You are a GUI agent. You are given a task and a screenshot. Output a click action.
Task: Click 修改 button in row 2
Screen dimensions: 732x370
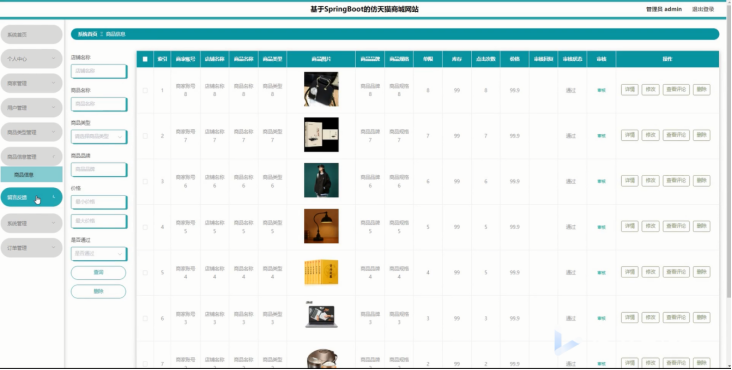(x=650, y=135)
